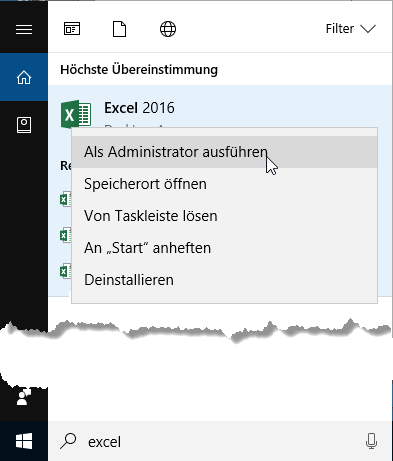Choose Von Taskleiste lösen
Image resolution: width=393 pixels, height=461 pixels.
point(224,216)
